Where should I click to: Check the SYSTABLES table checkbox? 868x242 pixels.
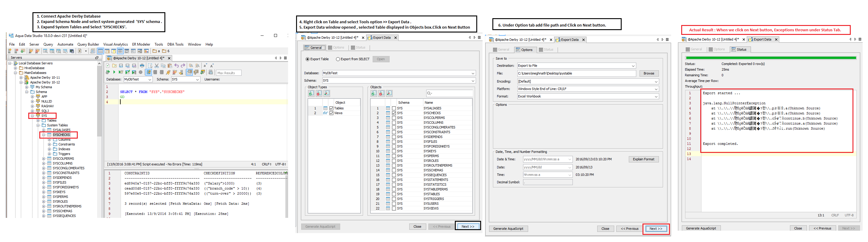pos(394,194)
